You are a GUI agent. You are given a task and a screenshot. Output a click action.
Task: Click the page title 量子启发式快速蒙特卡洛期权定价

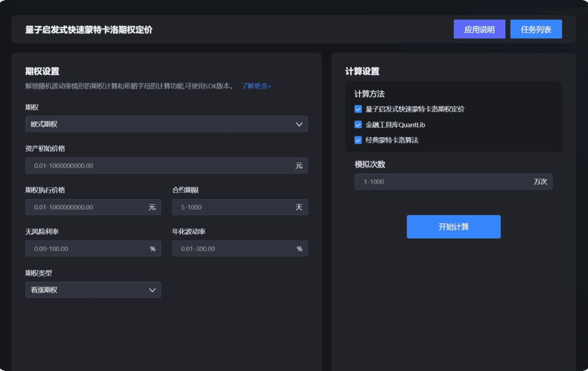[89, 30]
